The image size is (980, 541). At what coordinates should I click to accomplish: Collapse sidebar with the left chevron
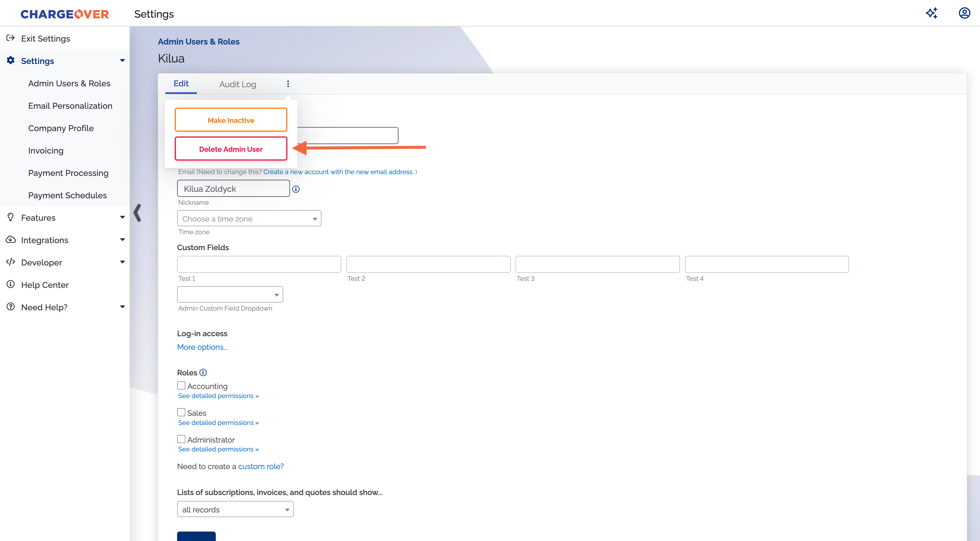point(137,213)
